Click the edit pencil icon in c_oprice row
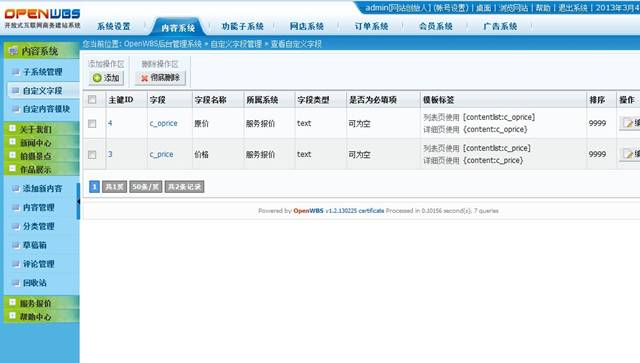 point(628,123)
